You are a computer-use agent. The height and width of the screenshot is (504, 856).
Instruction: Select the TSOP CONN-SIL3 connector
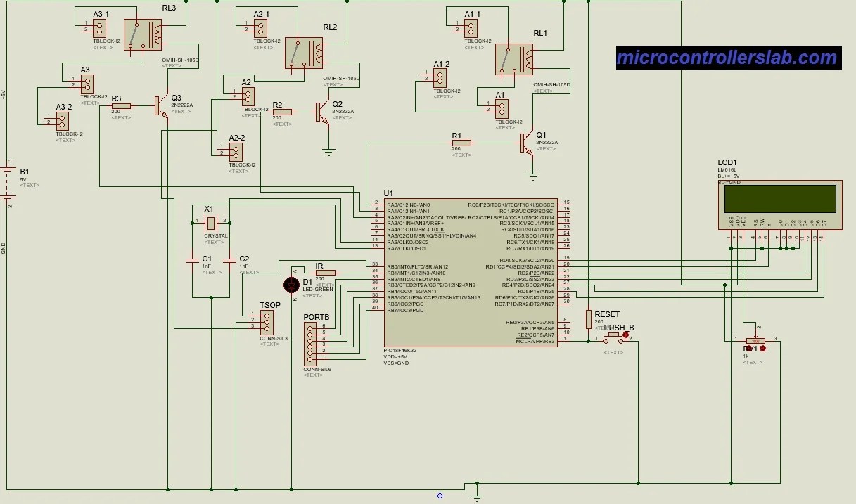pos(266,322)
